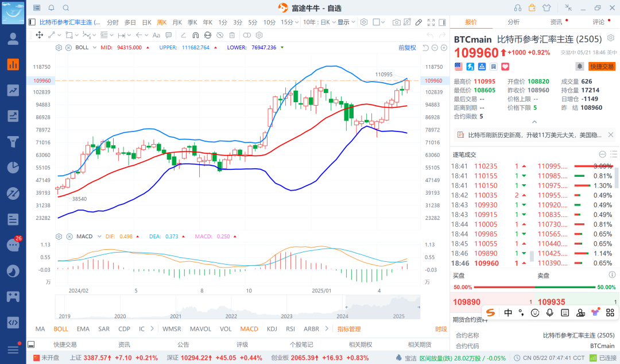Select the 月K timeframe
This screenshot has height=364, width=620.
point(177,22)
